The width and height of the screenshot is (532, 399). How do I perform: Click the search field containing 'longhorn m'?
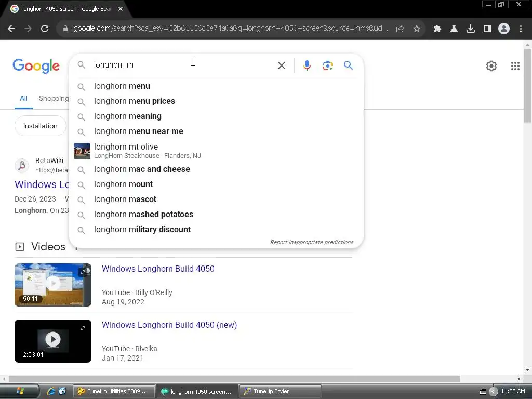(x=183, y=65)
